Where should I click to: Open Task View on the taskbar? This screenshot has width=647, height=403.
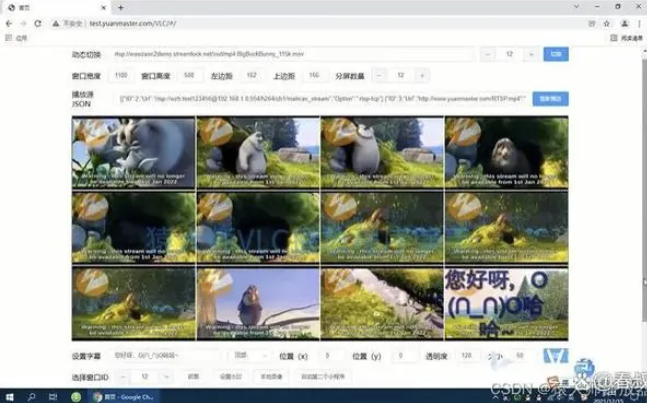tap(53, 397)
